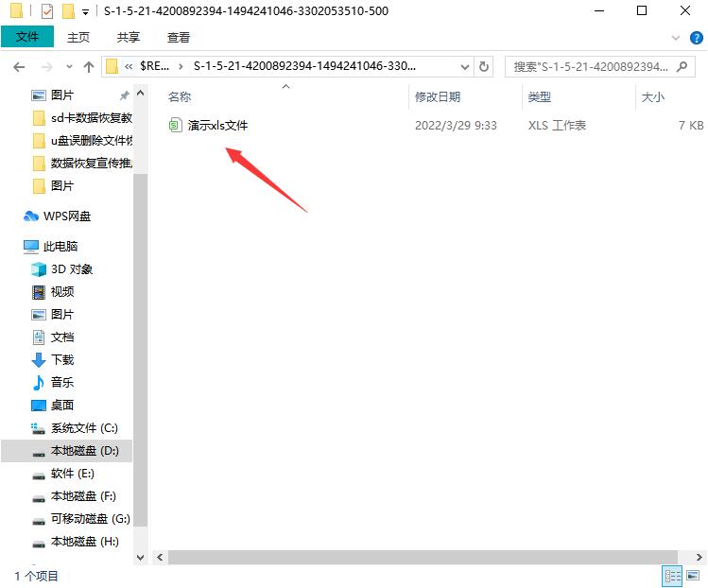Click the window folder icon in title bar
Viewport: 708px width, 588px height.
pos(17,10)
